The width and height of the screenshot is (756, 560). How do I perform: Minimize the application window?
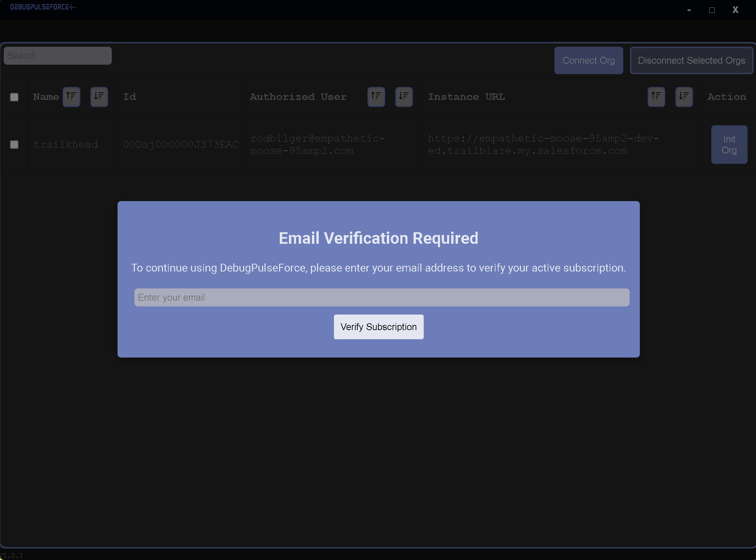[x=689, y=10]
